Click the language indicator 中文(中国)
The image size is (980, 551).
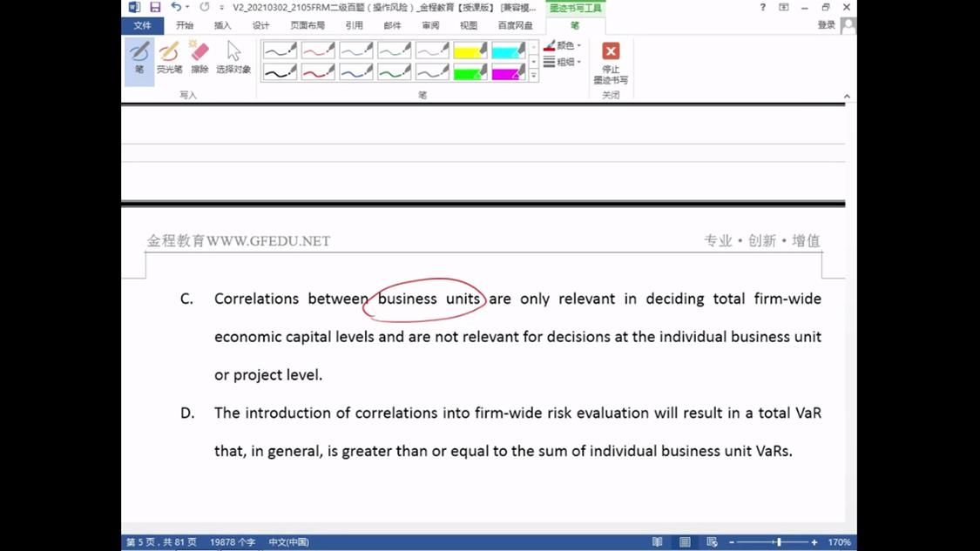pos(288,542)
